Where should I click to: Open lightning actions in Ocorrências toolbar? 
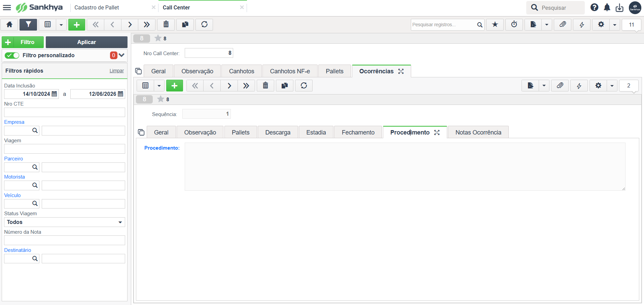tap(579, 86)
